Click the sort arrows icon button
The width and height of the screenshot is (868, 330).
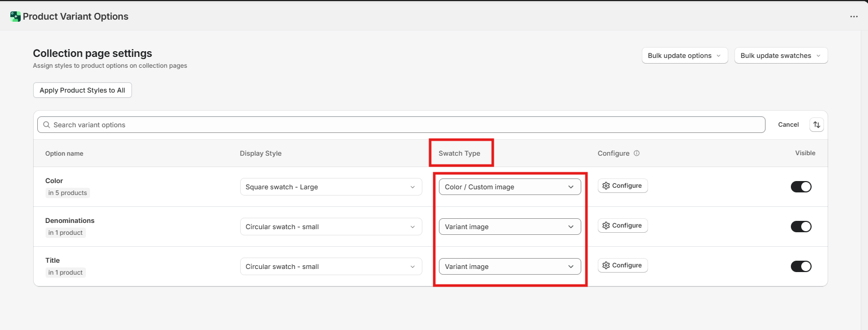816,125
